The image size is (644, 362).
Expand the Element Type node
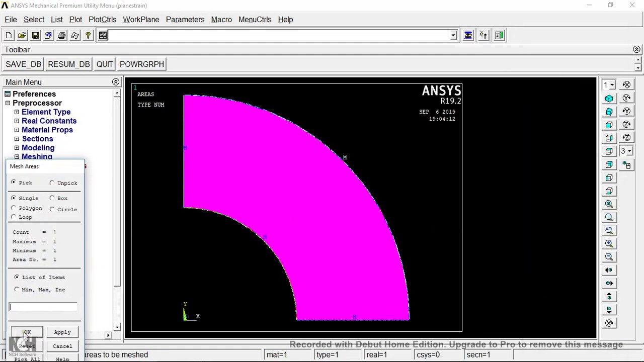point(17,112)
